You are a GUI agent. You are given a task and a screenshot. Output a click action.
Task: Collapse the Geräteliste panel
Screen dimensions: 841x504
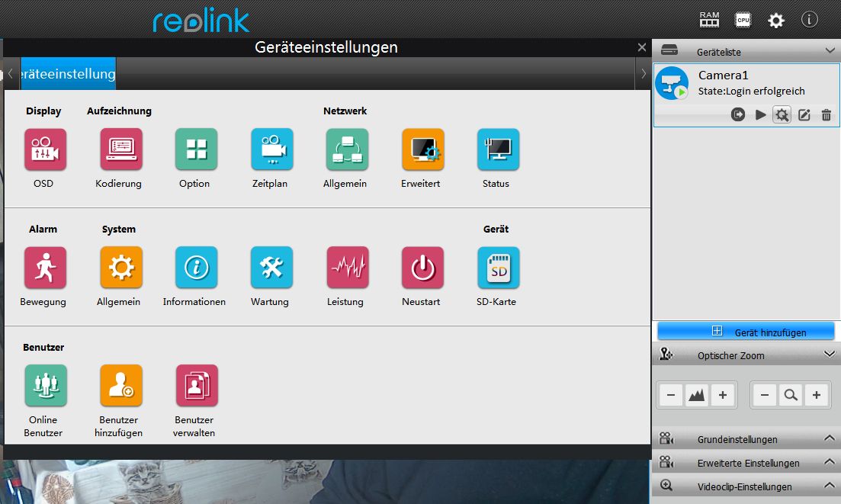point(830,51)
